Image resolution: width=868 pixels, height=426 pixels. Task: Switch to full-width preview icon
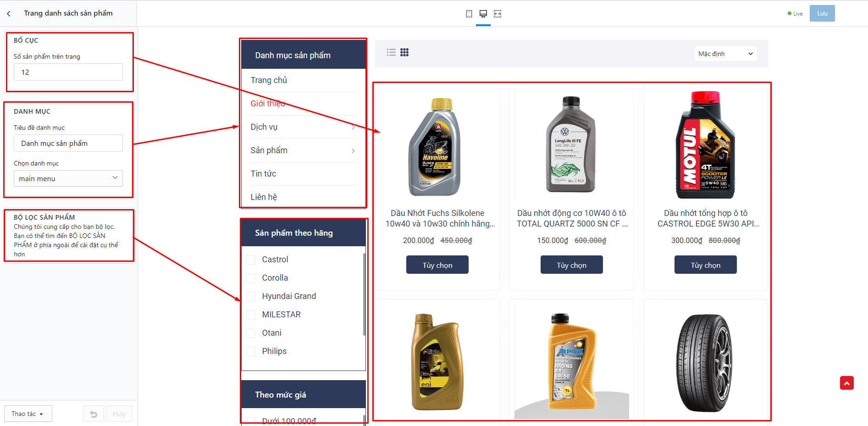[498, 14]
